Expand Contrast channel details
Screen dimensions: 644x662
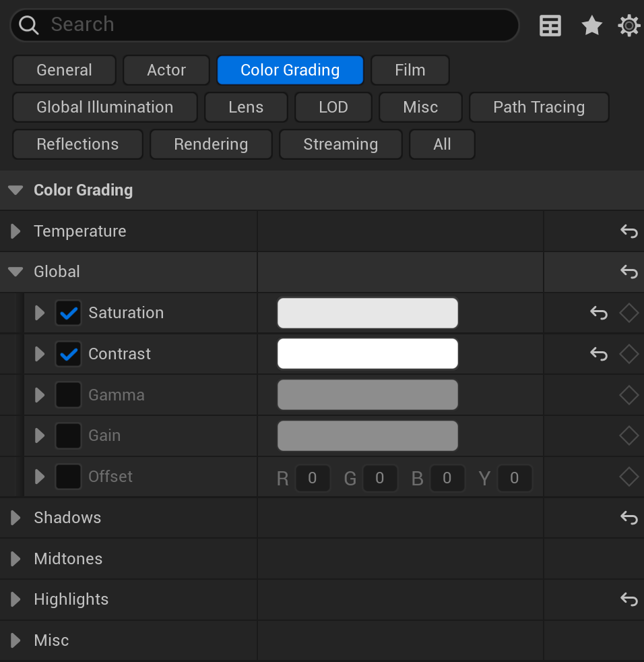40,354
